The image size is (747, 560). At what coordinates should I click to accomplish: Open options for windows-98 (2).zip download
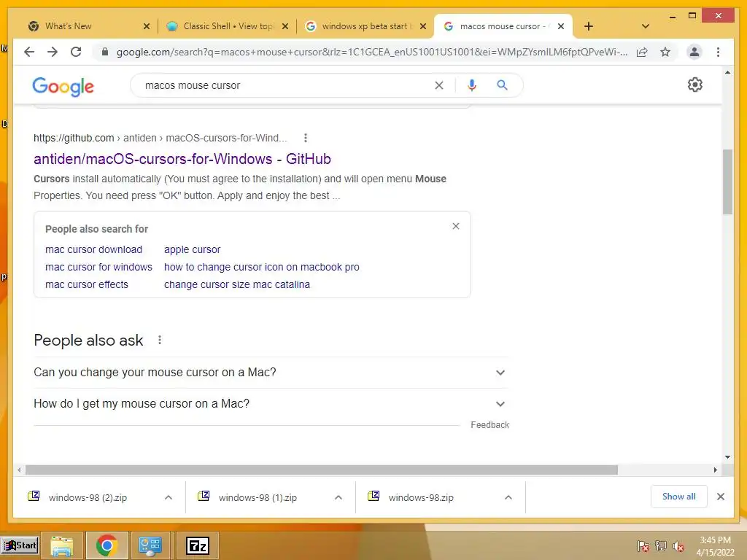(x=169, y=497)
